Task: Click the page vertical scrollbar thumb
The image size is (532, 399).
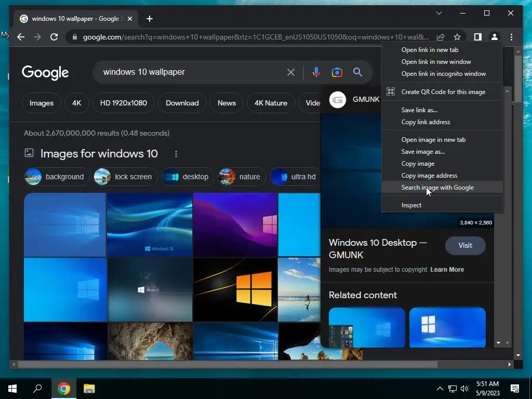Action: point(518,78)
